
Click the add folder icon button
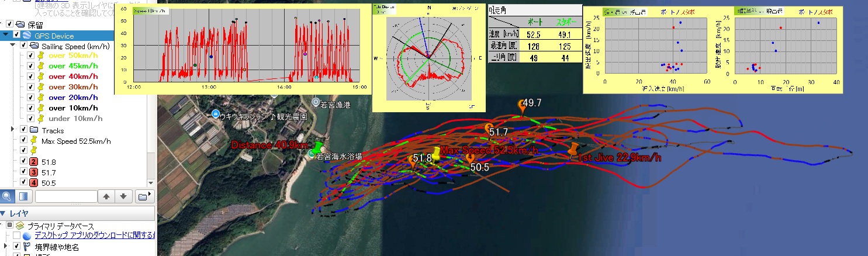click(x=144, y=196)
